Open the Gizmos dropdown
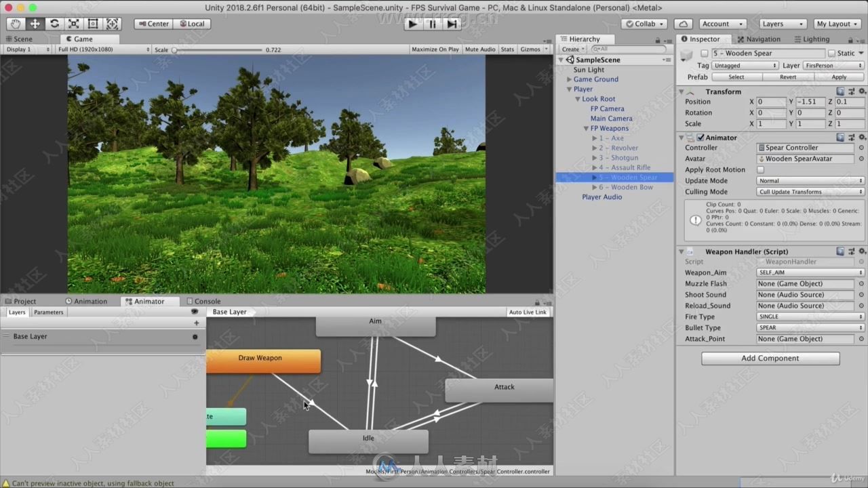The height and width of the screenshot is (488, 868). 533,49
